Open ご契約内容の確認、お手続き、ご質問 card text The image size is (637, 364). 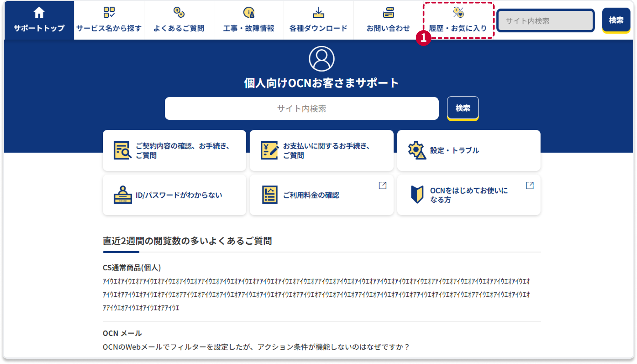pos(183,151)
